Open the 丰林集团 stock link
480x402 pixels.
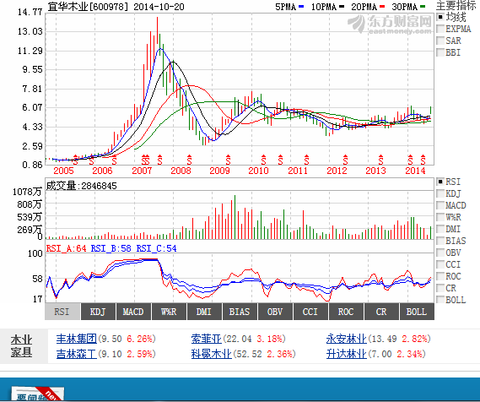76,339
